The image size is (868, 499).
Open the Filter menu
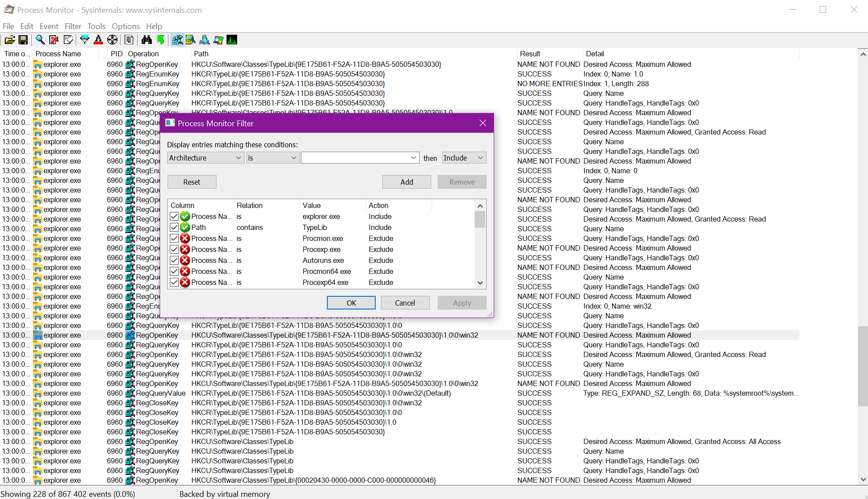pos(73,26)
